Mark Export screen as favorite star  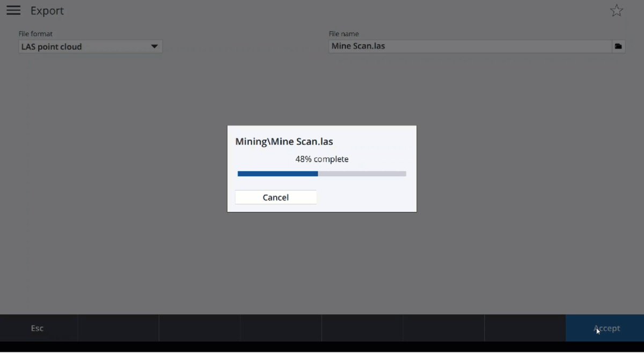pos(617,11)
